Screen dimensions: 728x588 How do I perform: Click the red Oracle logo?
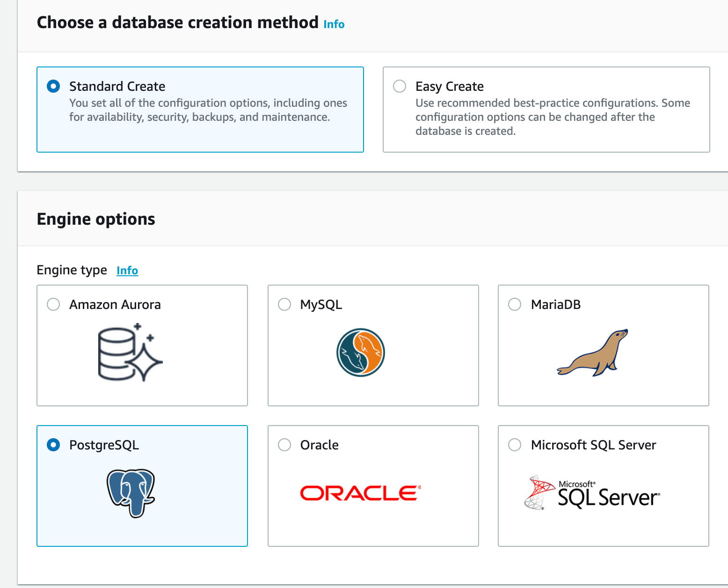(360, 493)
